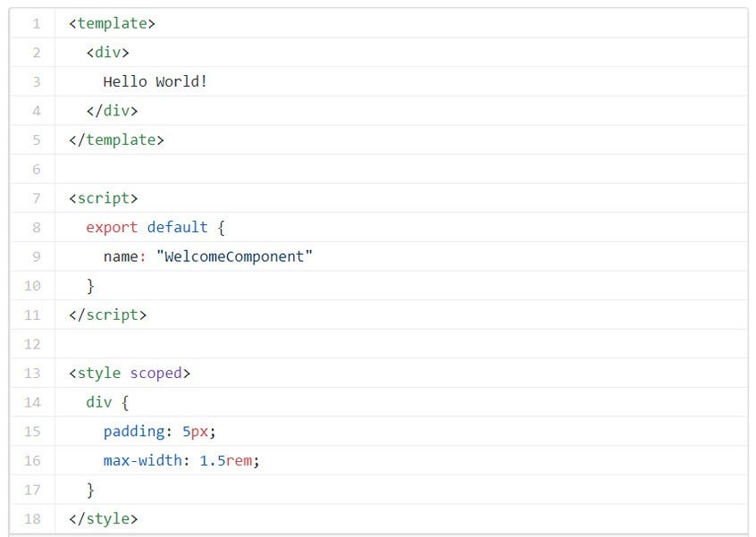Screen dimensions: 756x537
Task: Click the closing brace on line 10
Action: pyautogui.click(x=91, y=285)
